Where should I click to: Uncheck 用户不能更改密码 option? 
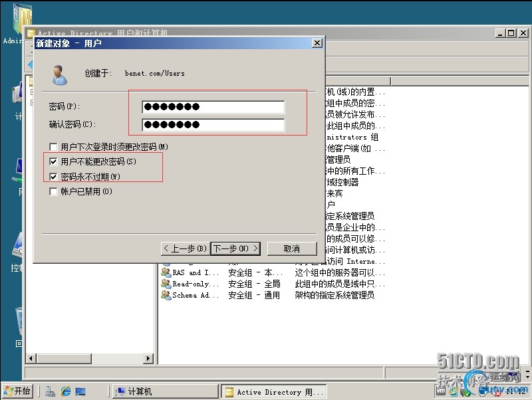(x=53, y=161)
